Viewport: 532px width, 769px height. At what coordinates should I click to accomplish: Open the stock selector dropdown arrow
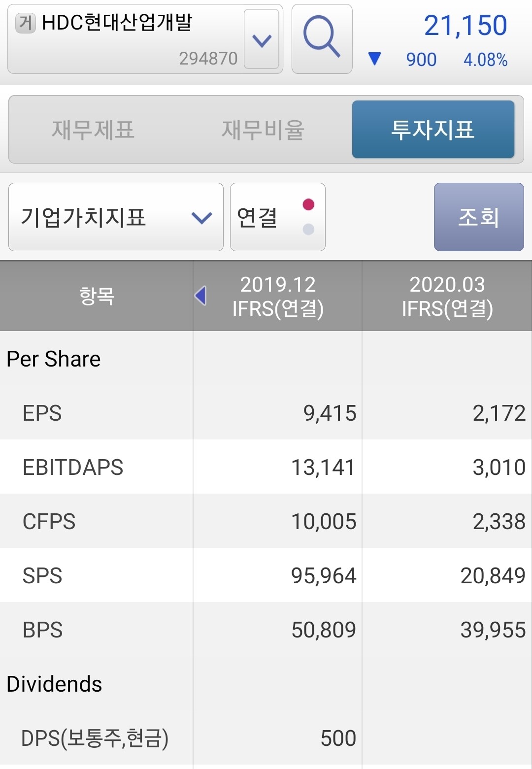[262, 39]
